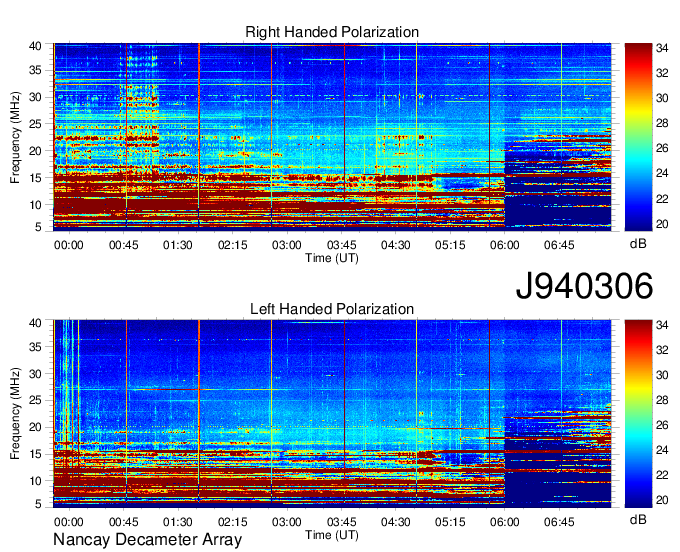Click the 'dB' unit label under bottom colorbar
The width and height of the screenshot is (680, 552).
638,520
